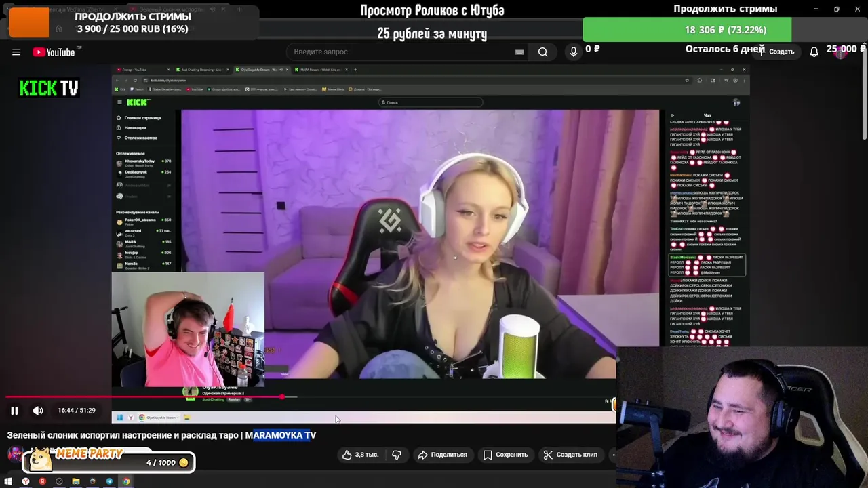Click the red playback progress bar scrubber
Viewport: 868px width, 488px height.
pos(282,396)
